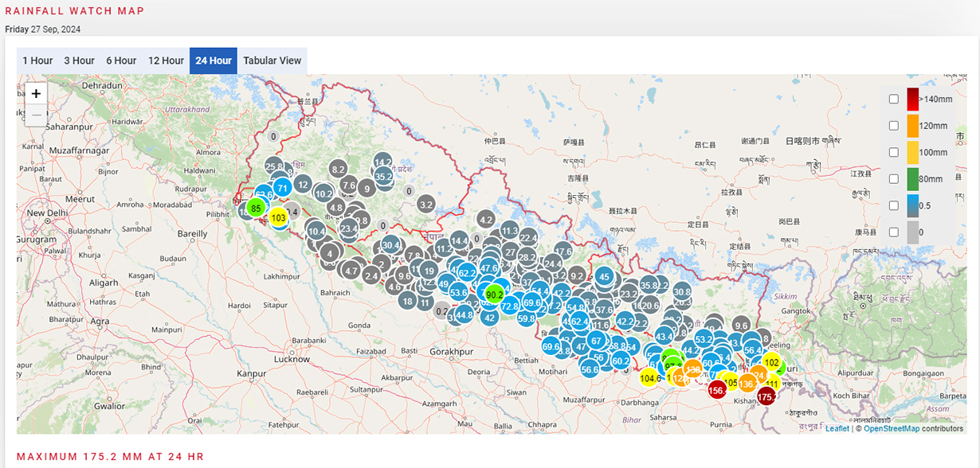Click the date Friday 27 Sep, 2024

pos(43,29)
